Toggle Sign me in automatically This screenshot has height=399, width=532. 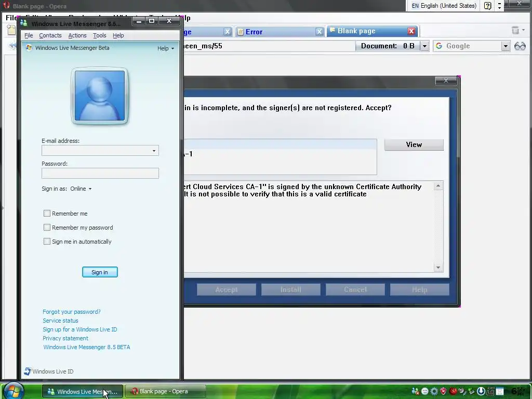[47, 241]
